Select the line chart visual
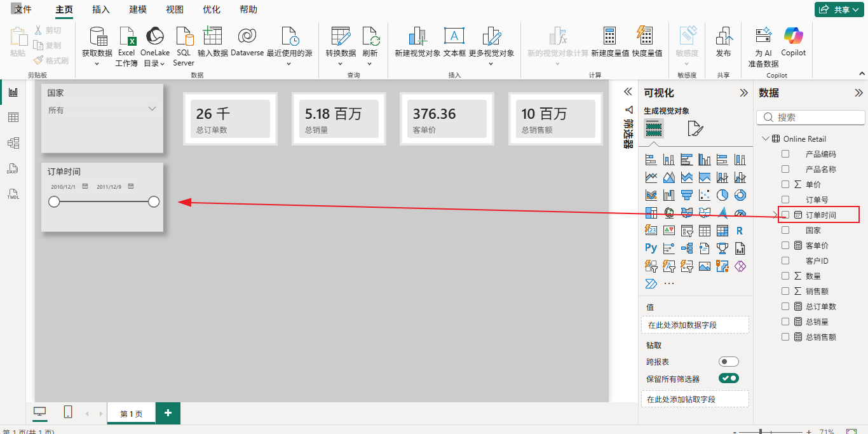 (x=651, y=177)
